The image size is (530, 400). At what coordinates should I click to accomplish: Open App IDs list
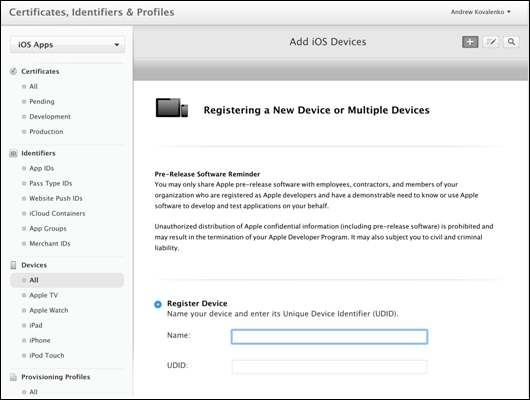[x=41, y=168]
